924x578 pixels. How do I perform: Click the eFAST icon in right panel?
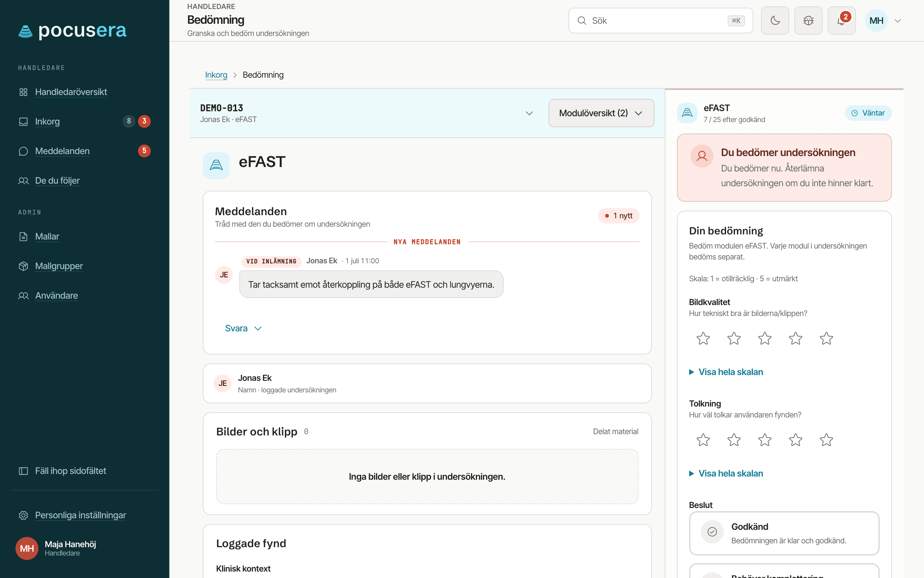(x=687, y=113)
